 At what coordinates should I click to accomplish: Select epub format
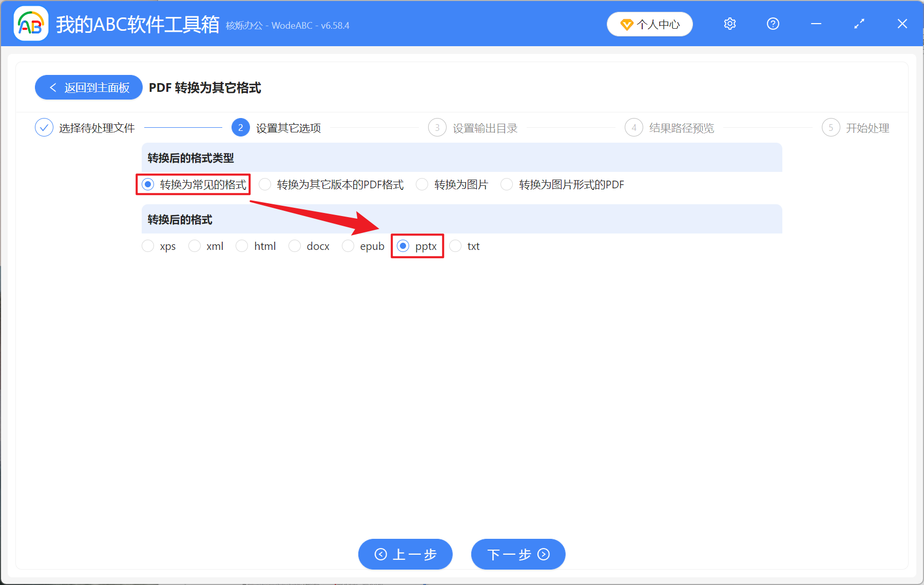click(x=348, y=246)
